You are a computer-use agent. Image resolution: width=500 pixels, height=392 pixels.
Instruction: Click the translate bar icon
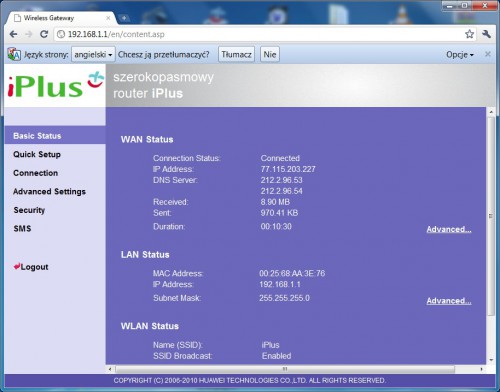point(14,54)
